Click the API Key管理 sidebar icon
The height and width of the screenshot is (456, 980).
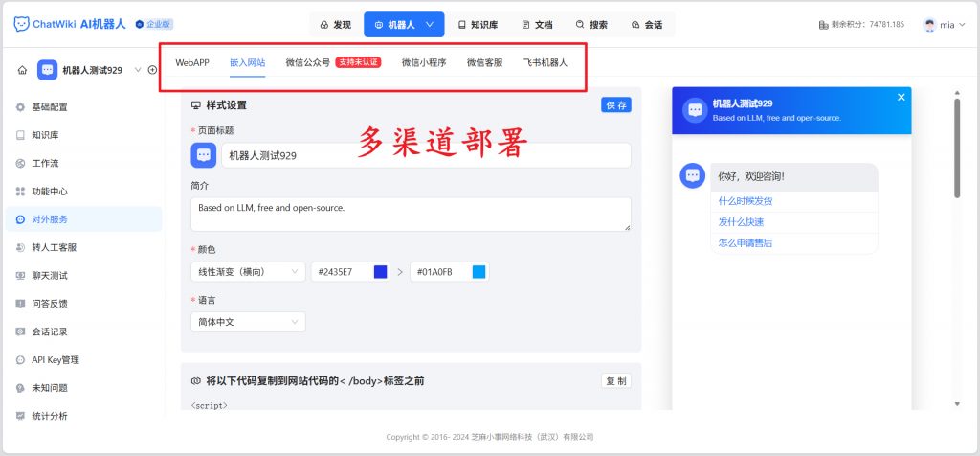click(20, 359)
